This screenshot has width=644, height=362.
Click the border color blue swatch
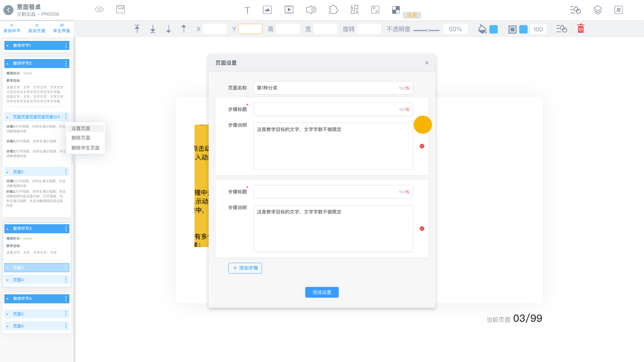(523, 29)
